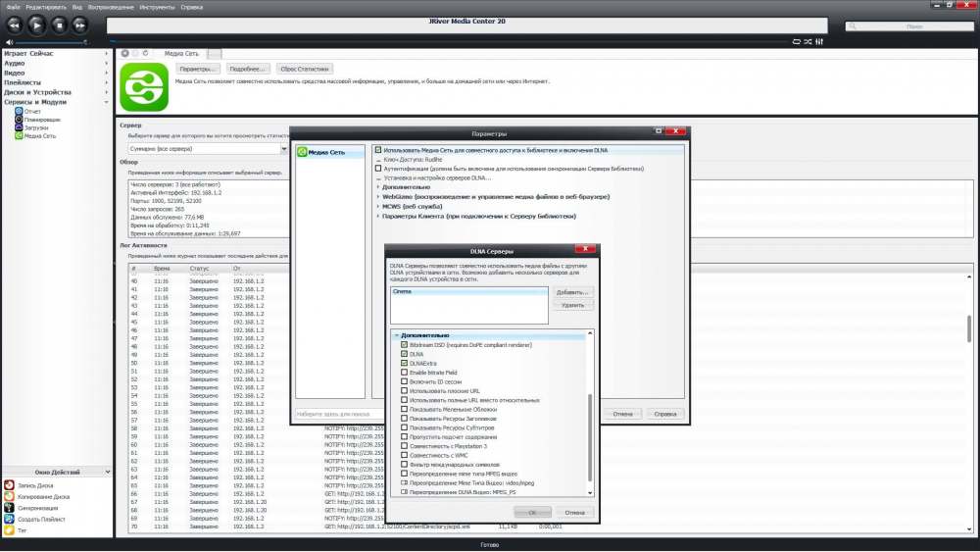The height and width of the screenshot is (552, 980).
Task: Open the Инструменты menu
Action: [x=157, y=7]
